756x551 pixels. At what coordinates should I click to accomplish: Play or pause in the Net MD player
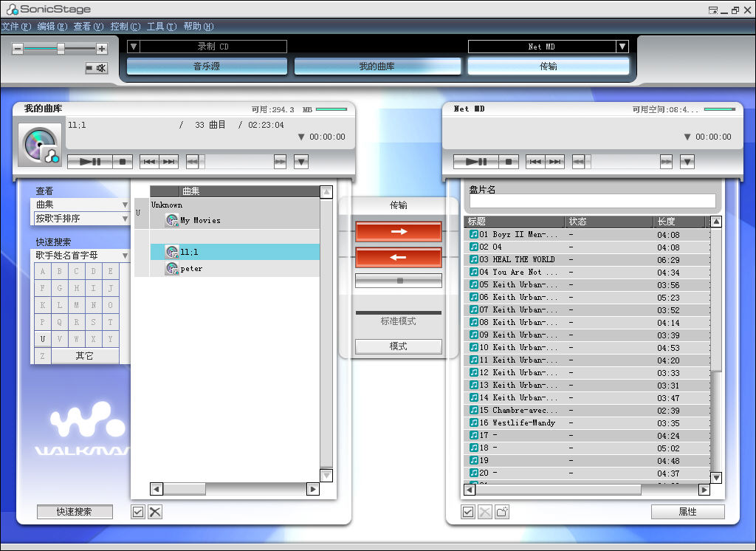476,162
